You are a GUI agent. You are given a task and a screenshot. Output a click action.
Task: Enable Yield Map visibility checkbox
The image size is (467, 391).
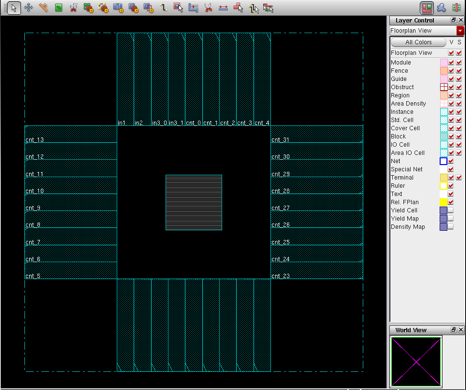pos(451,218)
